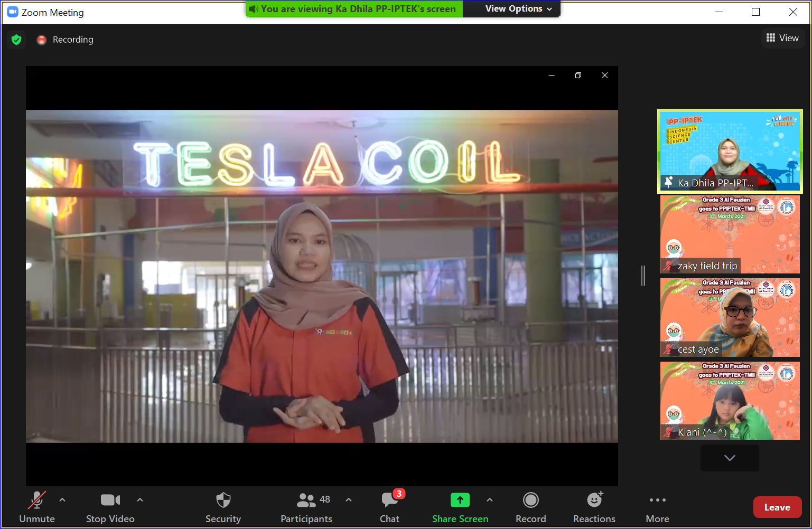This screenshot has width=812, height=529.
Task: Select zaky field trip video thumbnail
Action: [730, 234]
